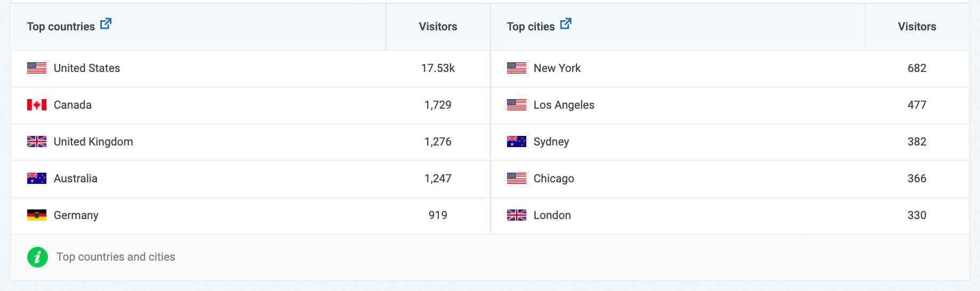Click the Sydney Australian flag icon

[517, 142]
